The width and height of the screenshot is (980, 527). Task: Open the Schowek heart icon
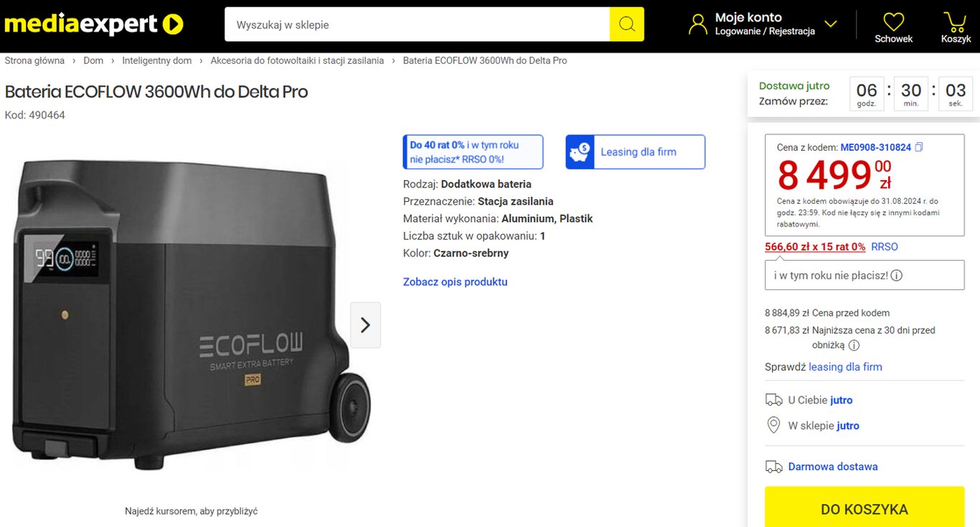point(893,22)
